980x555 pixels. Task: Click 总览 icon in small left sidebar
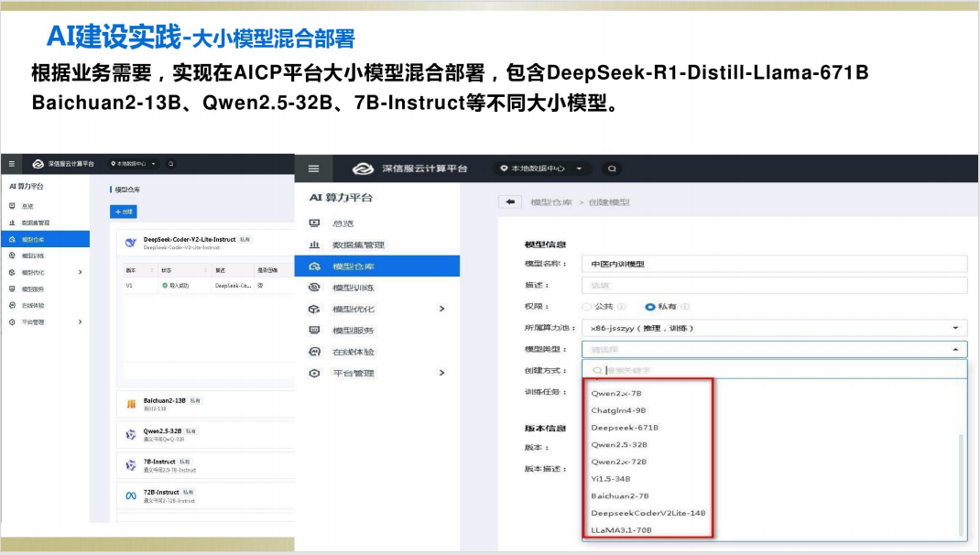coord(12,206)
